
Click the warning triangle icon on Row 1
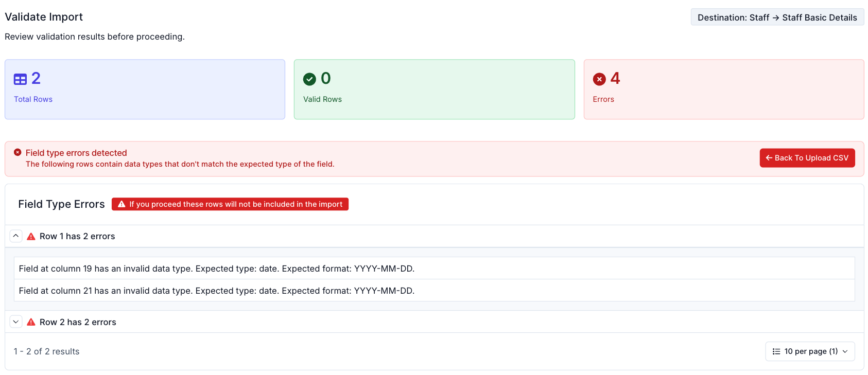31,236
